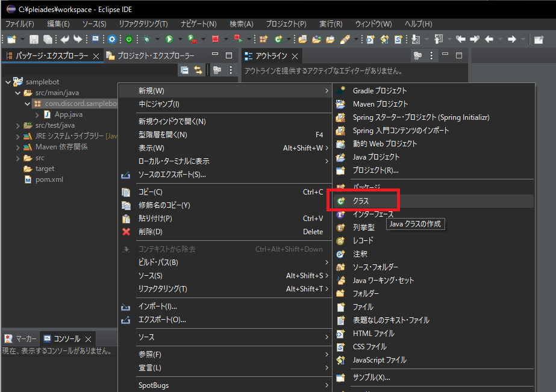Screen dimensions: 556x392
Task: Open the ファイル(F) menu
Action: coord(20,24)
